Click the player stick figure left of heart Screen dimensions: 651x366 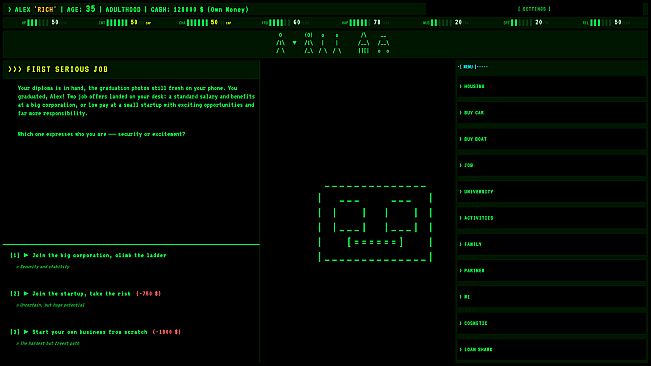tap(281, 43)
